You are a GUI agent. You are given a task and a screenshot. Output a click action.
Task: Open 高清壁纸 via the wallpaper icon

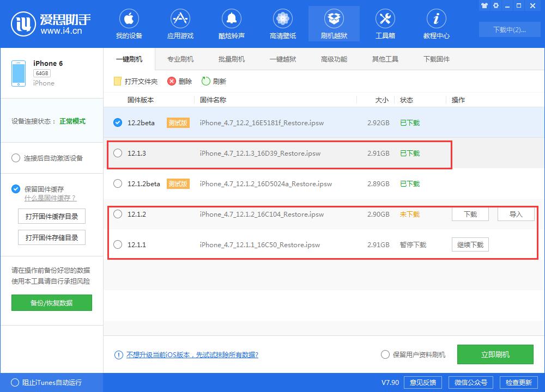point(282,17)
